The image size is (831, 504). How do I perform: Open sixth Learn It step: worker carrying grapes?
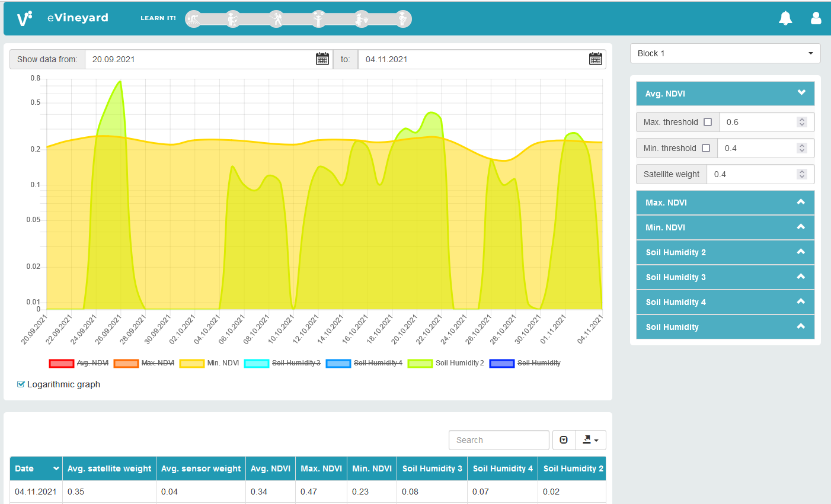(403, 19)
